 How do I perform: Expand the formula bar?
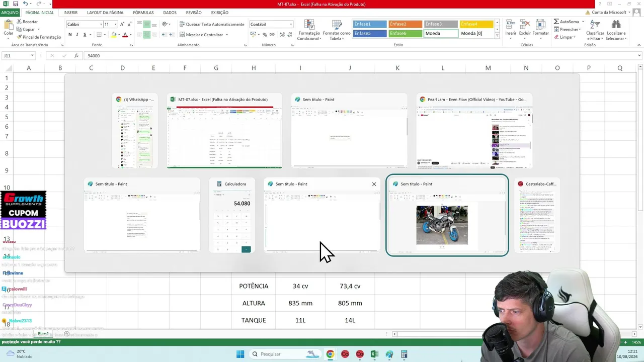(639, 56)
